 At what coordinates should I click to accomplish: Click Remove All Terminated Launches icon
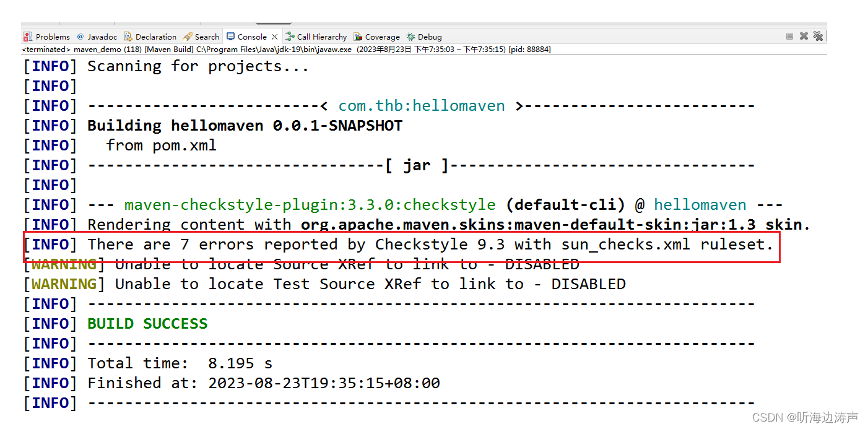pos(818,36)
